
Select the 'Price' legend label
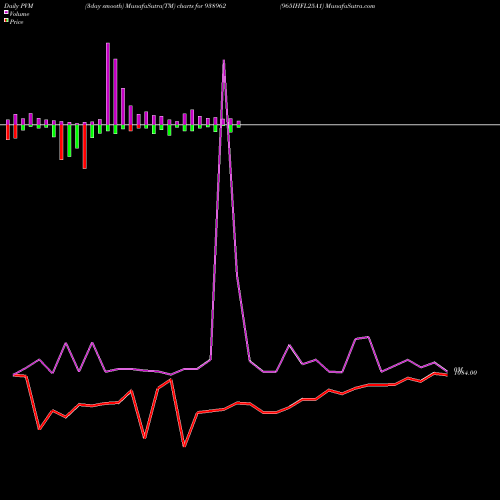[16, 22]
